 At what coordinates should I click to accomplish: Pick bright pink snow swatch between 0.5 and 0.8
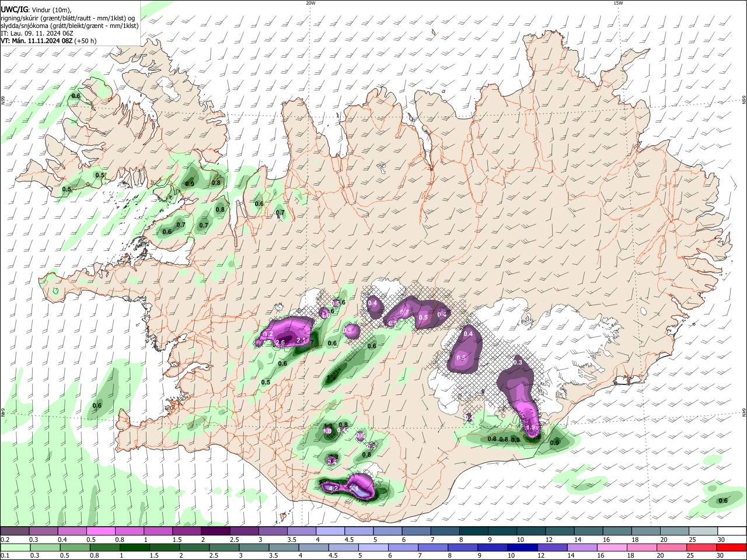(100, 531)
